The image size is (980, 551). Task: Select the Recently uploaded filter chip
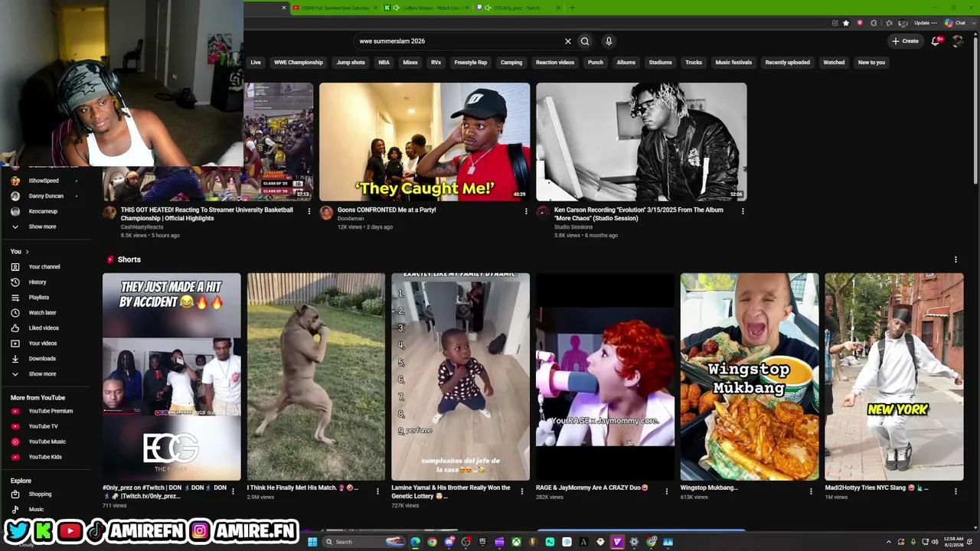coord(787,63)
